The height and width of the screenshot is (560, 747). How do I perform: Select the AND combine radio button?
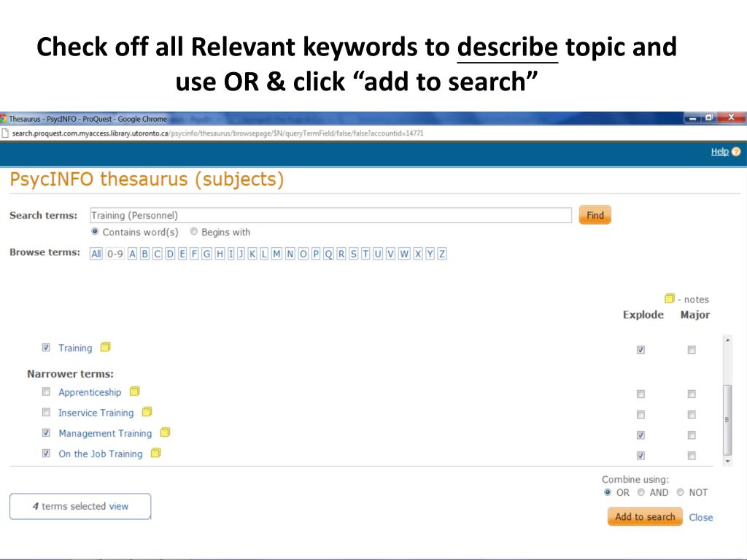click(641, 492)
